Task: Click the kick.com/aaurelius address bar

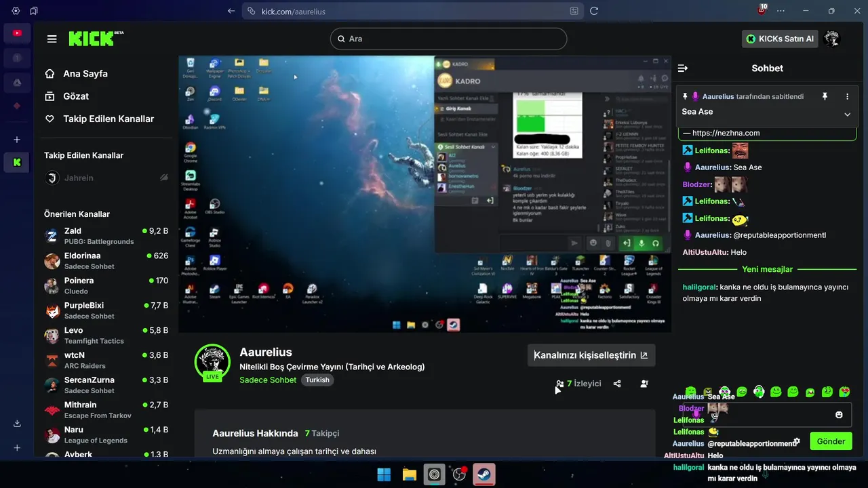Action: [413, 11]
